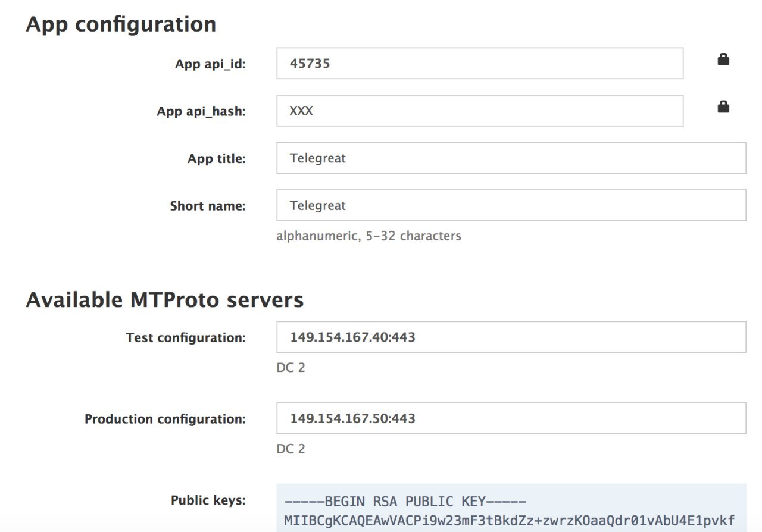The height and width of the screenshot is (532, 762).
Task: Click the App api_hash field containing XXX
Action: 479,111
